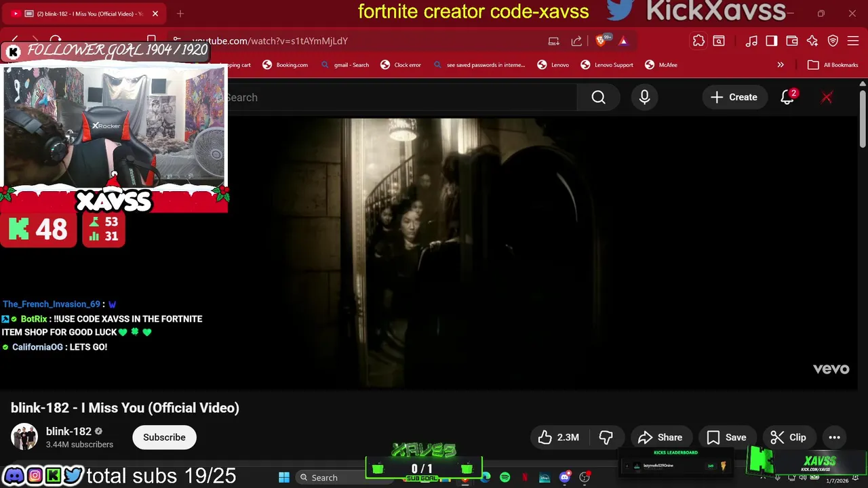The width and height of the screenshot is (868, 488).
Task: Open Leo AI sparkle icon
Action: [x=812, y=41]
